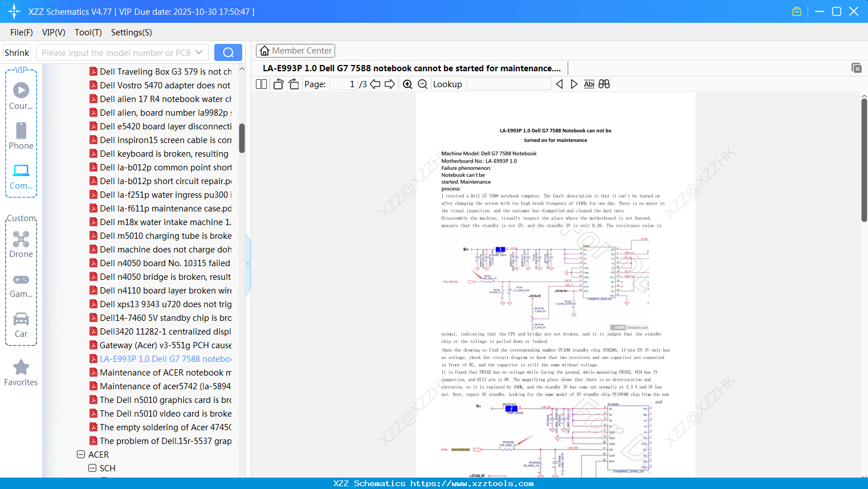Open the File menu
This screenshot has height=489, width=868.
22,32
